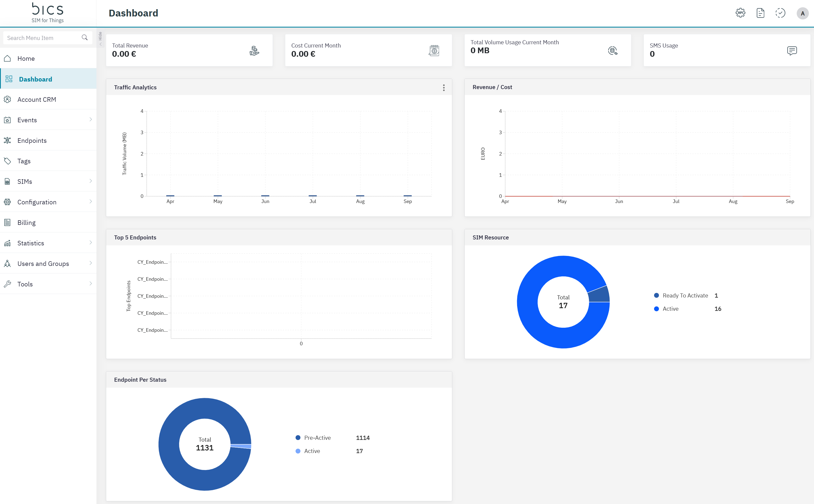The height and width of the screenshot is (504, 814).
Task: Hide the sidebar using the Hide handle
Action: pos(101,39)
